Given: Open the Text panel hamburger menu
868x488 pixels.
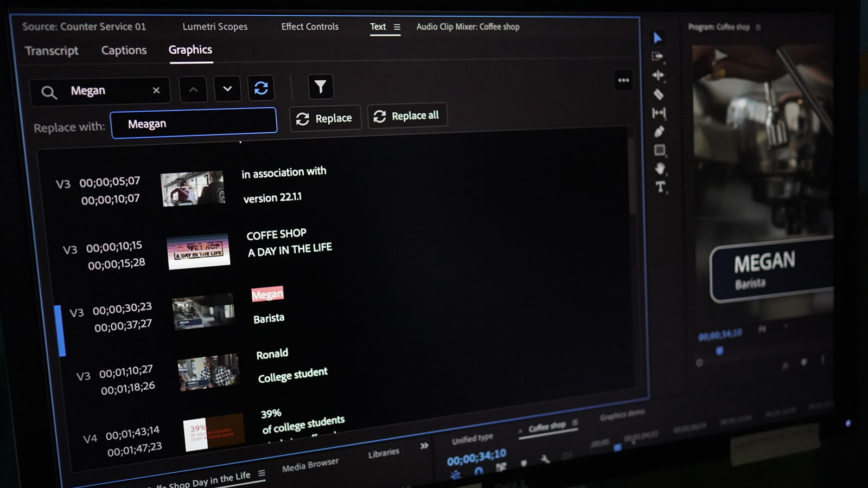Looking at the screenshot, I should coord(397,27).
